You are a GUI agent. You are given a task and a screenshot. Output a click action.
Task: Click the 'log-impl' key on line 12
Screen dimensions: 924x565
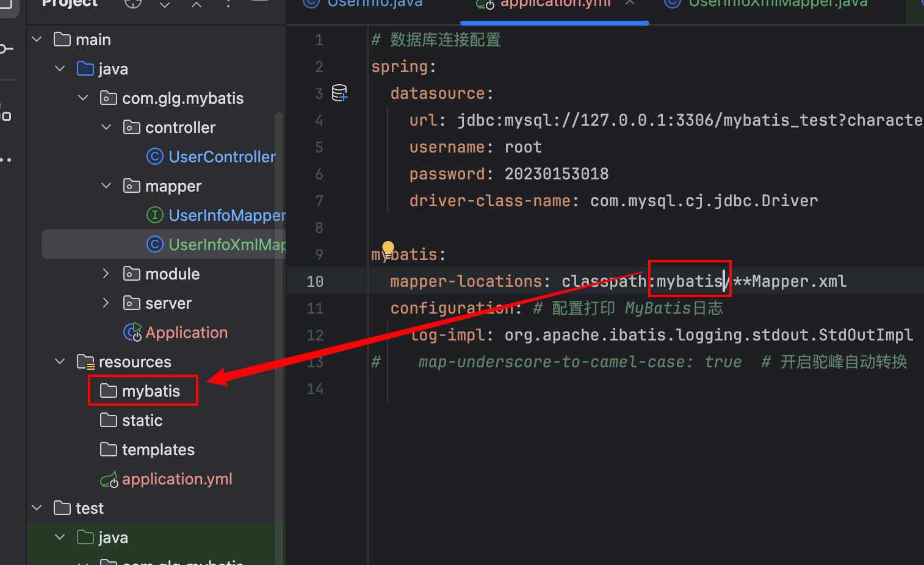pyautogui.click(x=447, y=335)
